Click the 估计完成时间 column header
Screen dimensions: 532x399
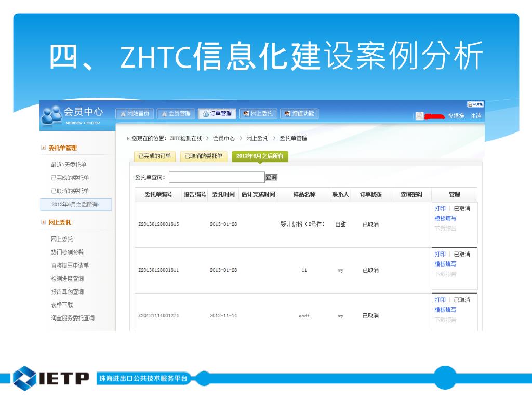point(258,194)
